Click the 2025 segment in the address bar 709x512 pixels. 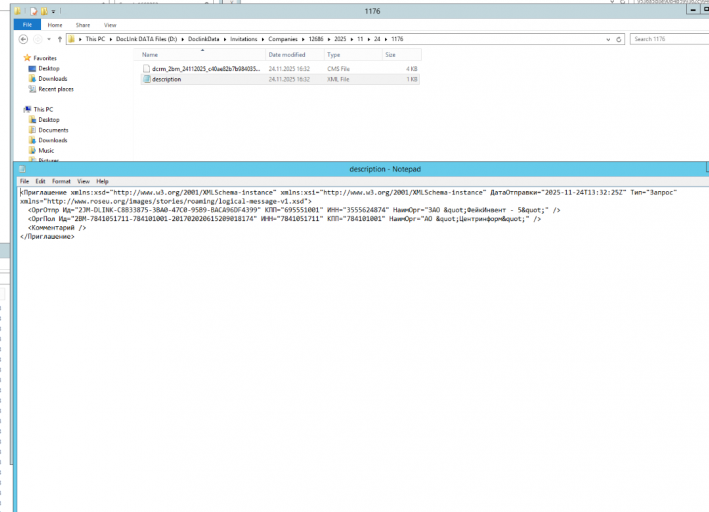pyautogui.click(x=340, y=39)
